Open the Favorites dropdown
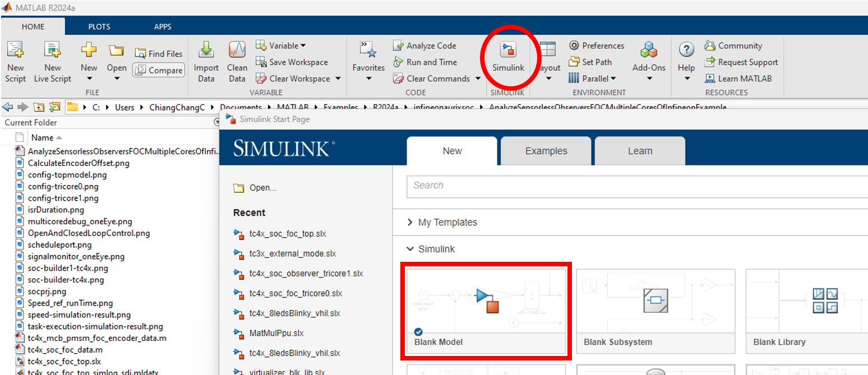This screenshot has width=868, height=375. coord(368,62)
